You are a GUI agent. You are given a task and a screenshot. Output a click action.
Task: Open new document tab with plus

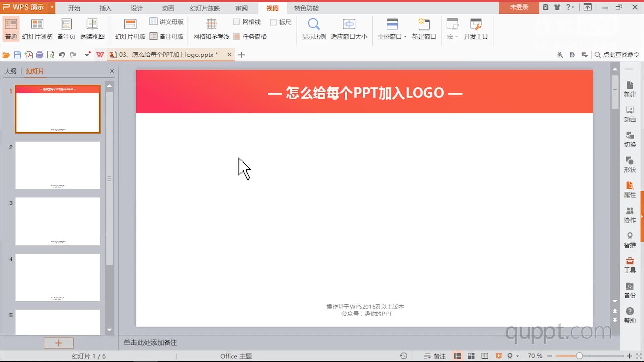pyautogui.click(x=241, y=55)
